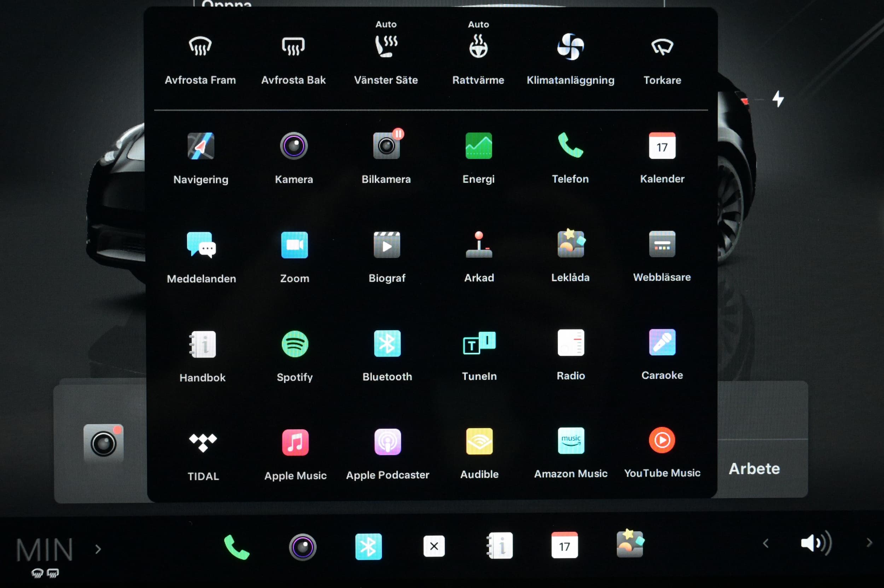Toggle left seat heater (Vänster Säte)
Viewport: 884px width, 588px height.
pyautogui.click(x=386, y=46)
